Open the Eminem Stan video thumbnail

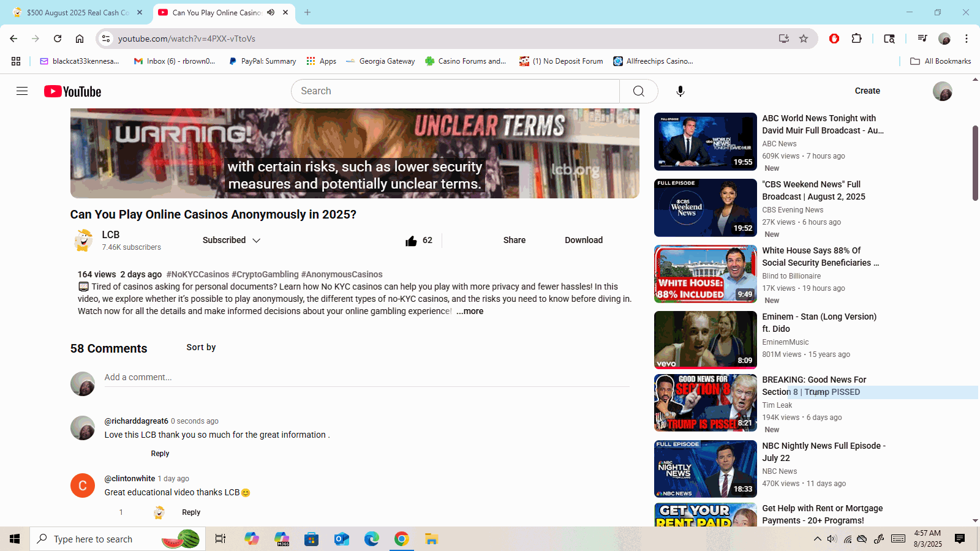(x=705, y=340)
